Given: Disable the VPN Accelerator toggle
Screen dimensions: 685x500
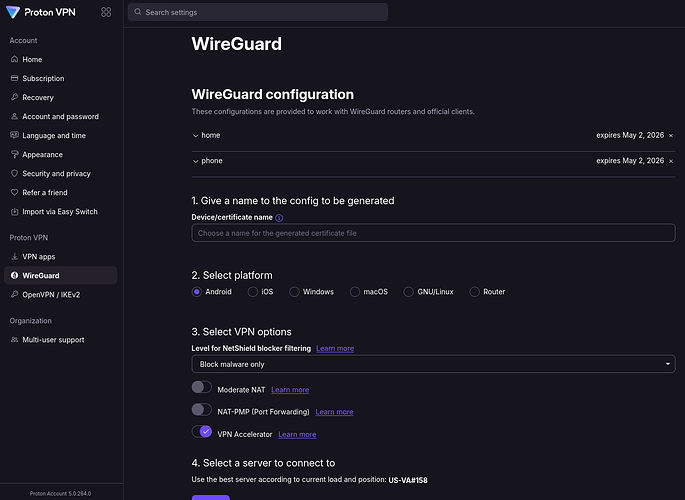Looking at the screenshot, I should pyautogui.click(x=201, y=431).
